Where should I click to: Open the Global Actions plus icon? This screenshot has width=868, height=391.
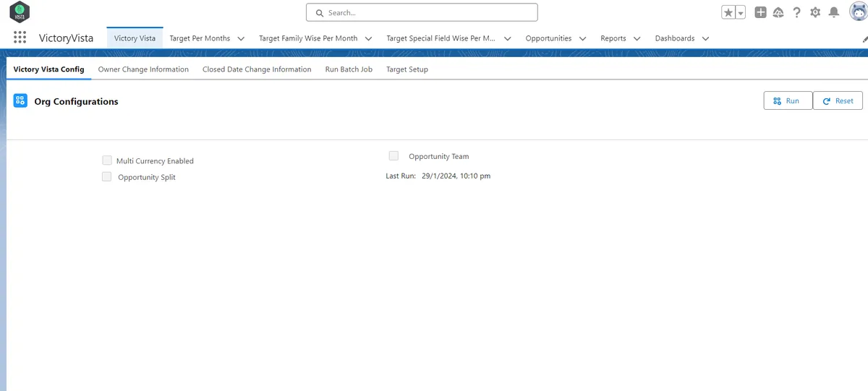click(x=761, y=12)
